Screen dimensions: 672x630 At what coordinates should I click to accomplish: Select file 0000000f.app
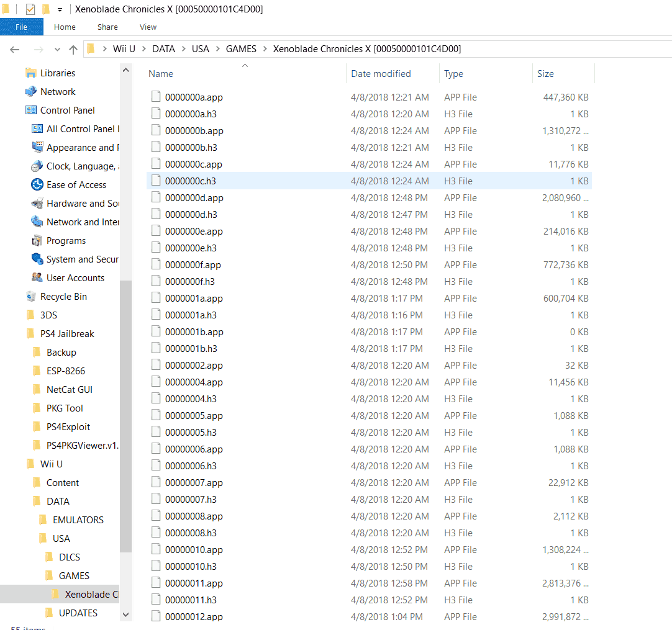point(193,264)
